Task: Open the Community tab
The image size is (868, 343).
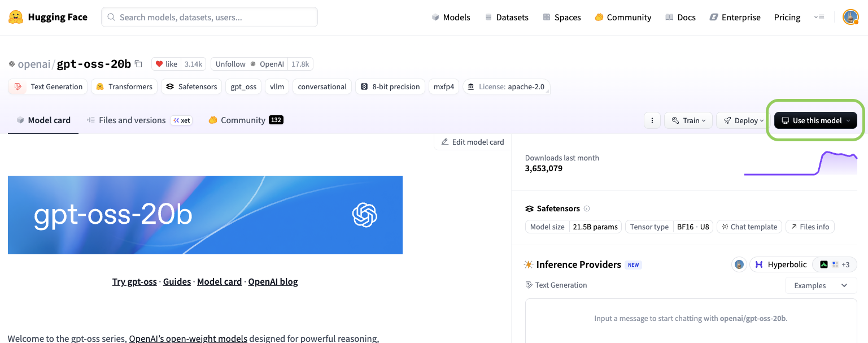Action: (243, 120)
